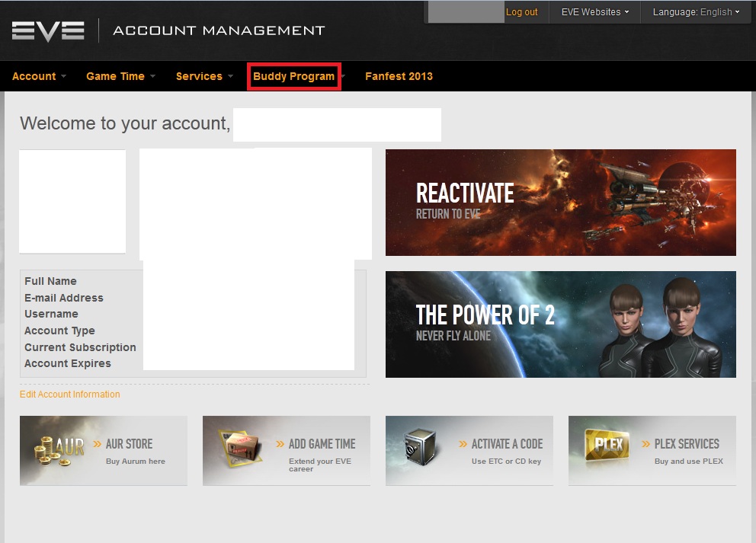
Task: Click Edit Account Information link
Action: coord(70,394)
